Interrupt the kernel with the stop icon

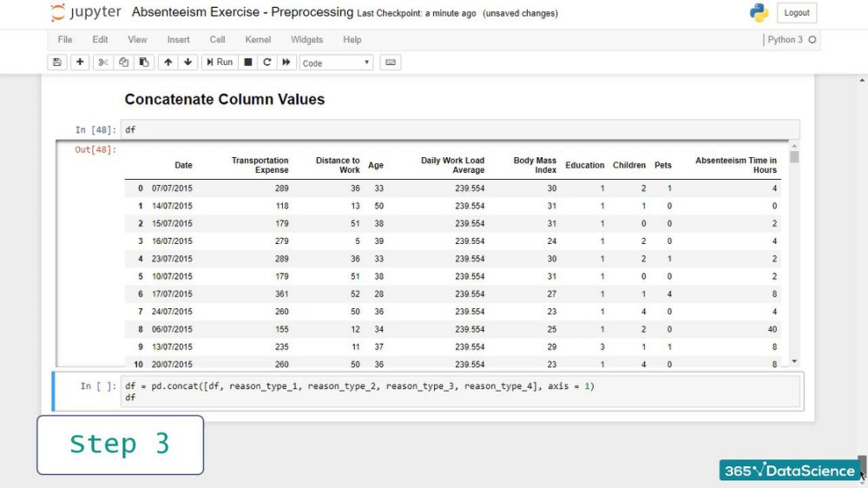[248, 62]
